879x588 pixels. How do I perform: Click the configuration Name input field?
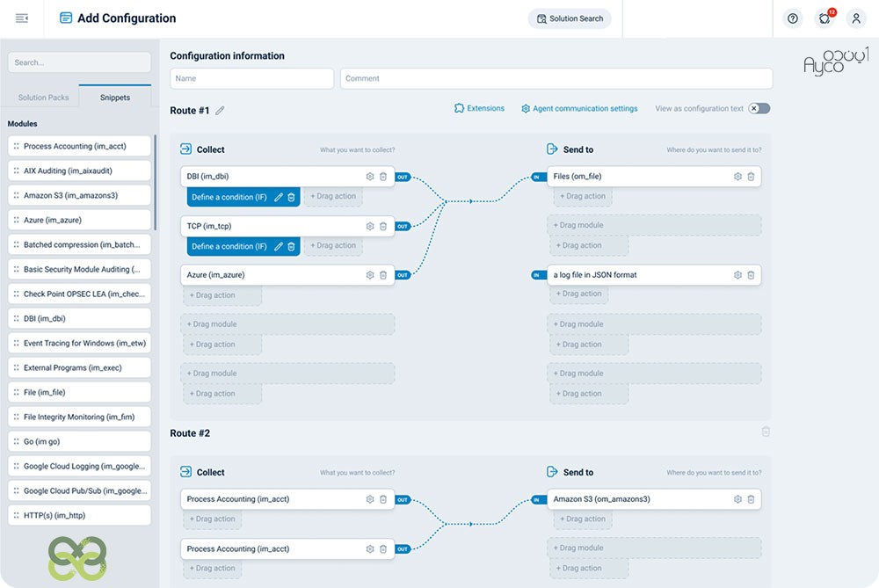point(252,78)
